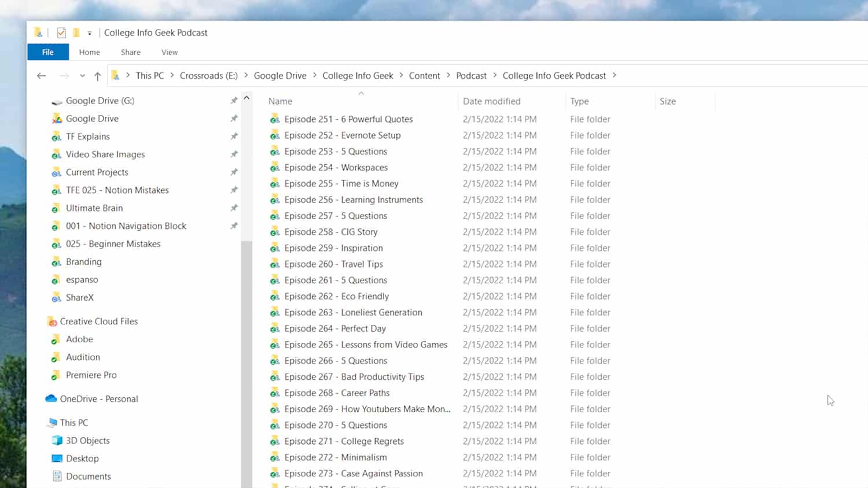Switch to the View ribbon tab
868x488 pixels.
coord(169,52)
